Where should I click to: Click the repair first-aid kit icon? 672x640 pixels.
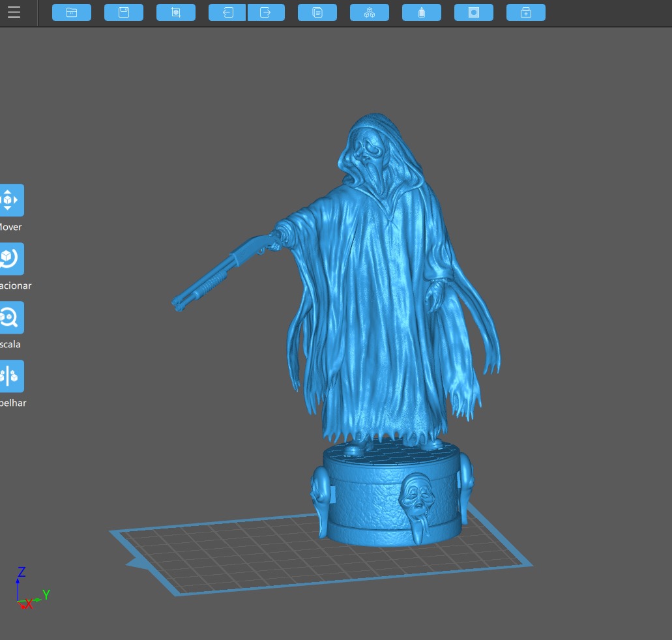tap(526, 12)
